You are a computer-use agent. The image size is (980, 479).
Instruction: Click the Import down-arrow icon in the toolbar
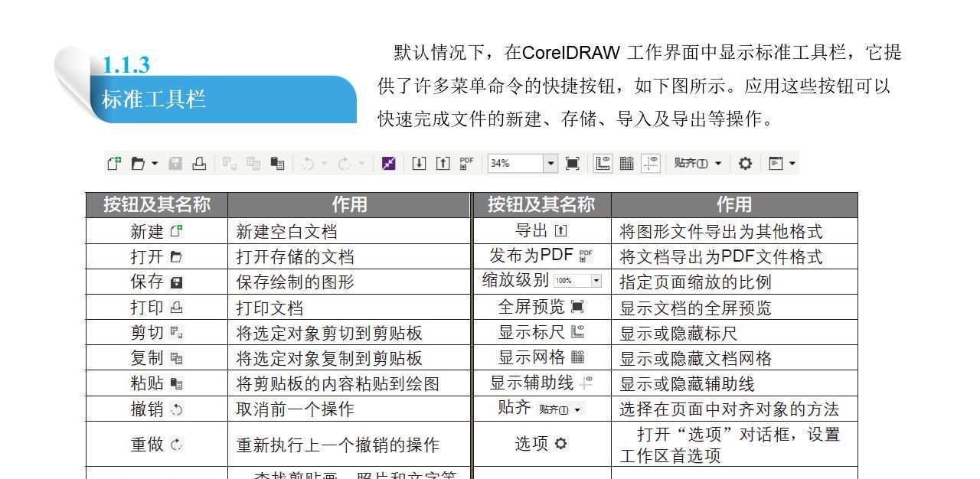click(419, 163)
